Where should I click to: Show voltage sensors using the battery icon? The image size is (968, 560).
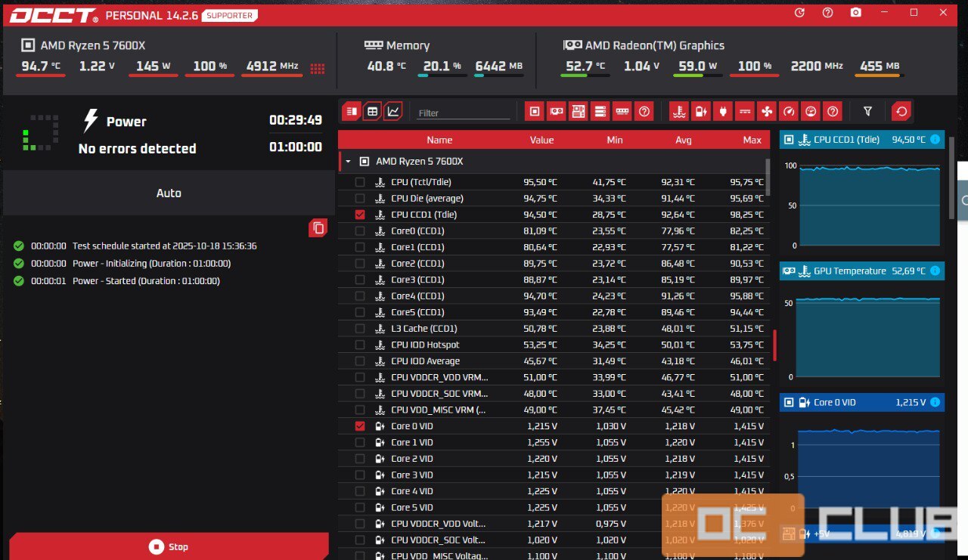(700, 111)
